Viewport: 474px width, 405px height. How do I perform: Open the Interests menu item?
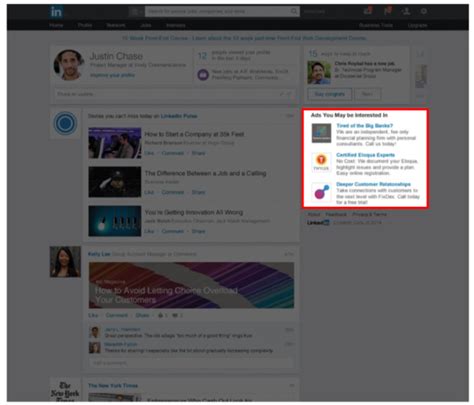(176, 25)
